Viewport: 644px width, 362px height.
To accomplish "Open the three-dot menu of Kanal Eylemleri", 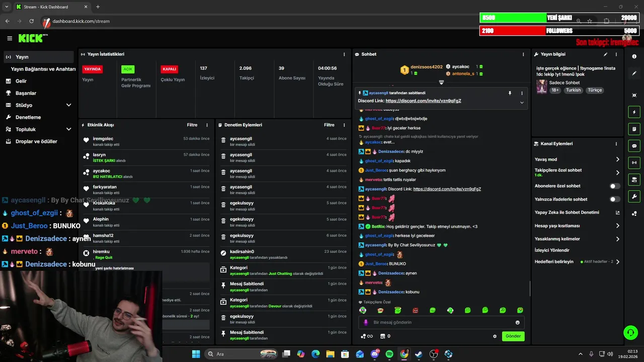I will click(x=616, y=144).
